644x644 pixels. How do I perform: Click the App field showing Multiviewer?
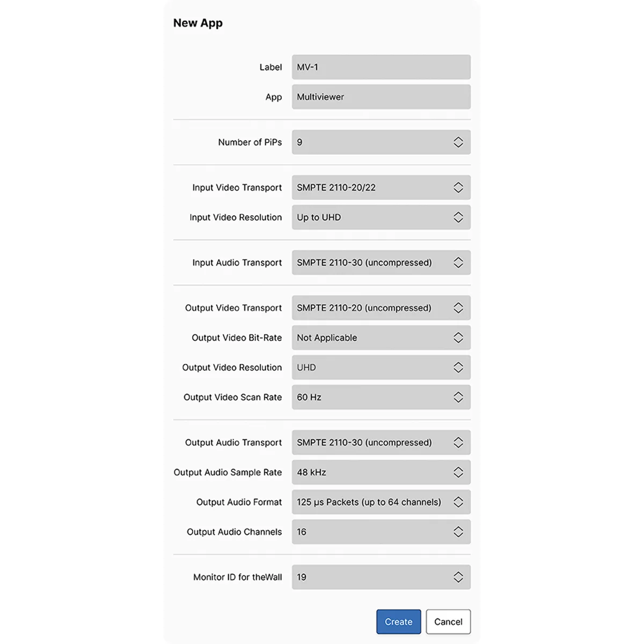point(381,97)
